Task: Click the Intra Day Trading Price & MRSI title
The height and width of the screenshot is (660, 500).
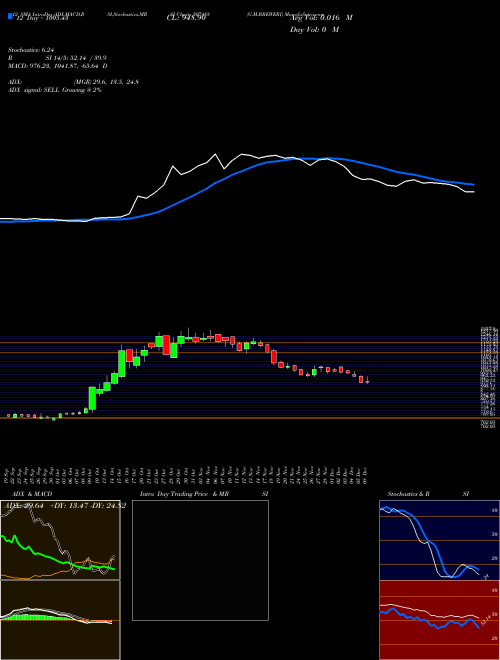Action: (204, 494)
